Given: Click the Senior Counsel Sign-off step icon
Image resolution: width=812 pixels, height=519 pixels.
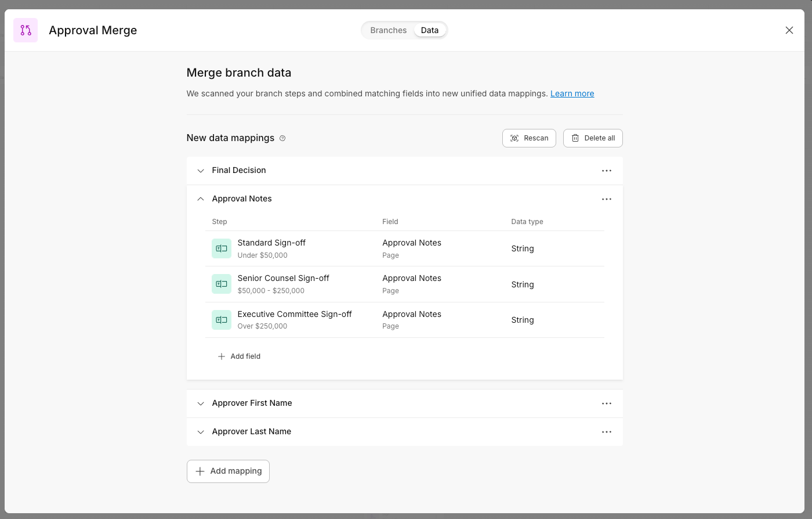Looking at the screenshot, I should click(222, 284).
